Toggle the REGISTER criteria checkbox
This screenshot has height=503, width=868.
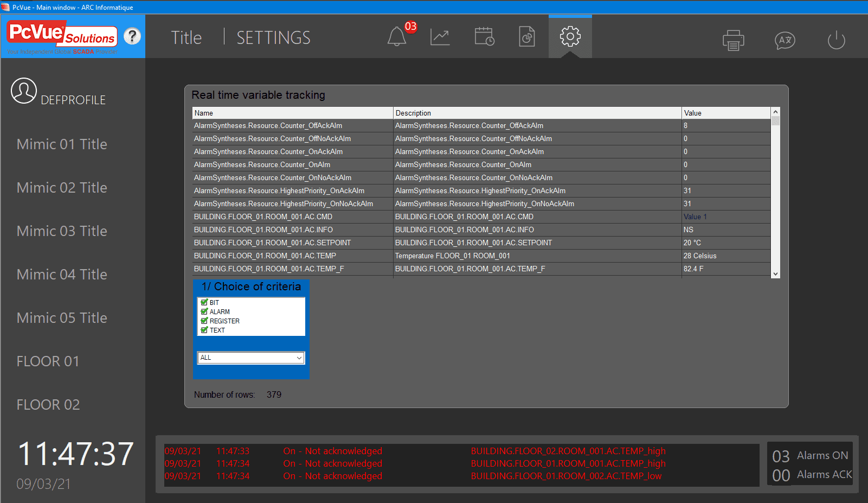tap(204, 321)
